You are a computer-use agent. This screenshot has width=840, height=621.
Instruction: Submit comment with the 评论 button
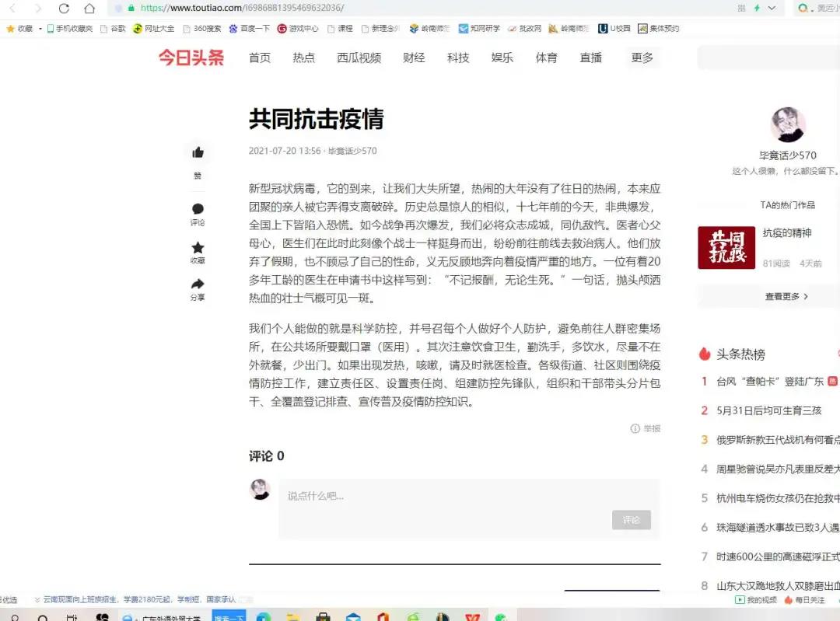click(631, 520)
